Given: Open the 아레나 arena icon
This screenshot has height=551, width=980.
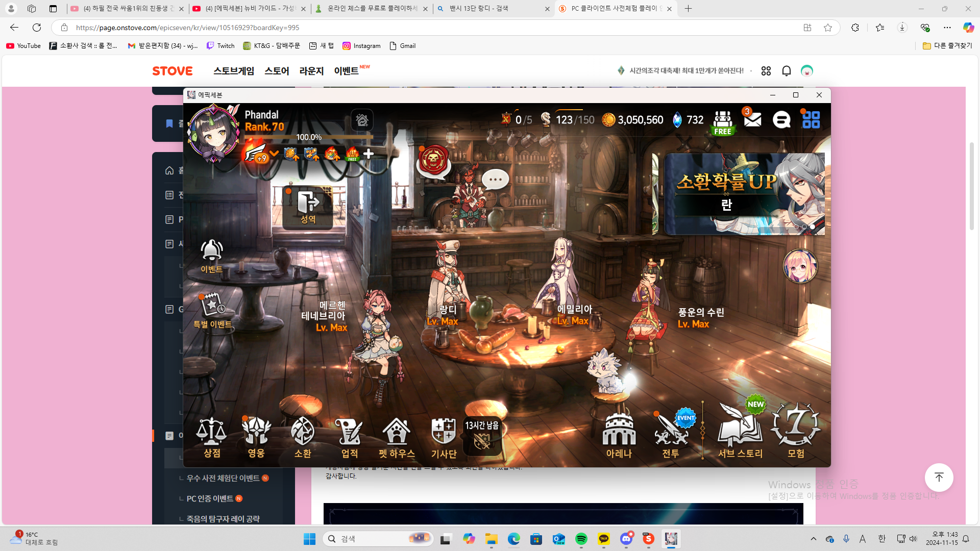Looking at the screenshot, I should (619, 437).
